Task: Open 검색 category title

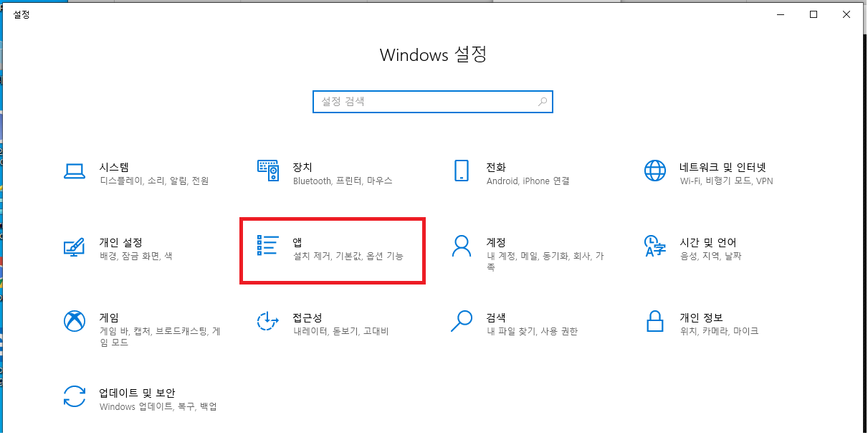Action: click(x=496, y=317)
